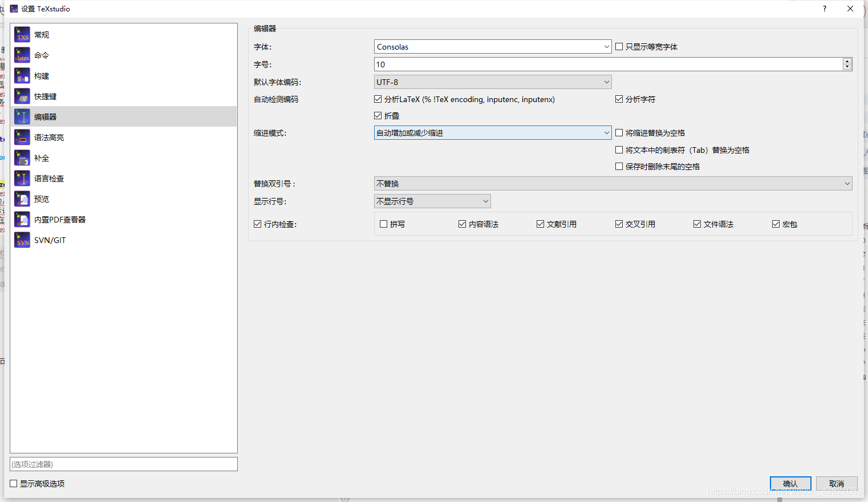Viewport: 868px width, 502px height.
Task: Open the 字体 Consolas font dropdown
Action: coord(493,47)
